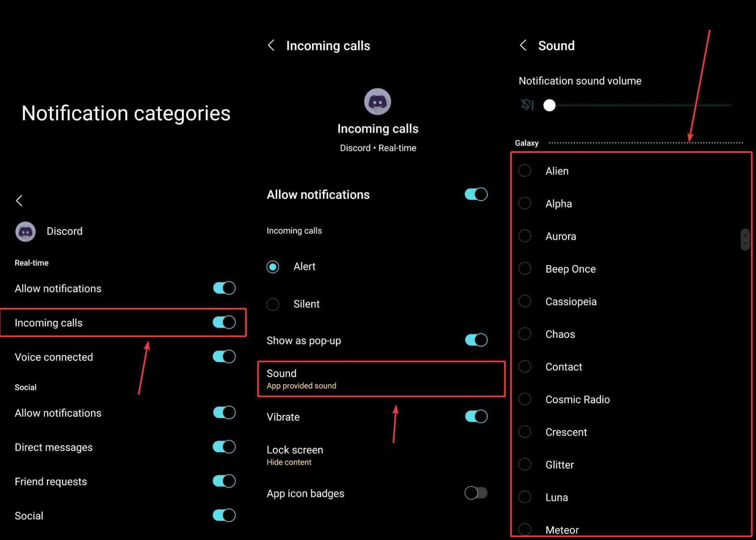Viewport: 756px width, 540px height.
Task: Toggle Show as pop-up switch
Action: click(476, 340)
